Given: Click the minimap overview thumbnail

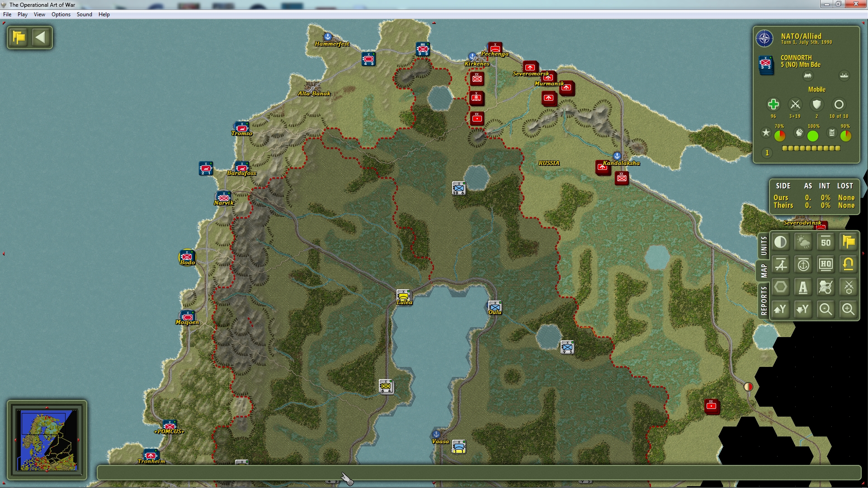Looking at the screenshot, I should coord(47,440).
